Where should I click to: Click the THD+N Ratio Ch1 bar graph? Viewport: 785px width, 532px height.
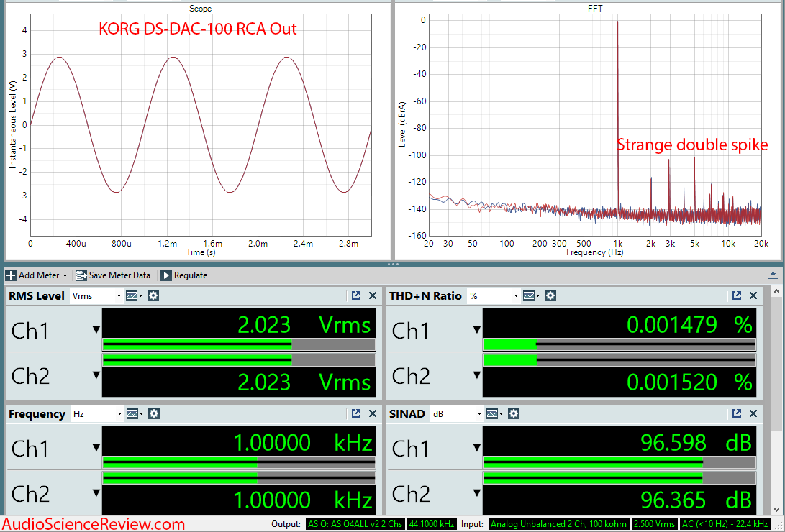coord(620,344)
